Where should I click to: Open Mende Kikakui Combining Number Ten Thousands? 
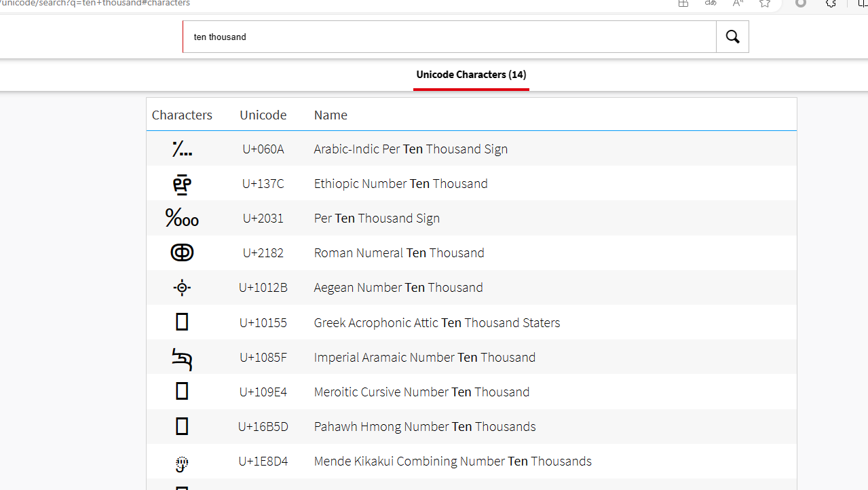[x=453, y=461]
